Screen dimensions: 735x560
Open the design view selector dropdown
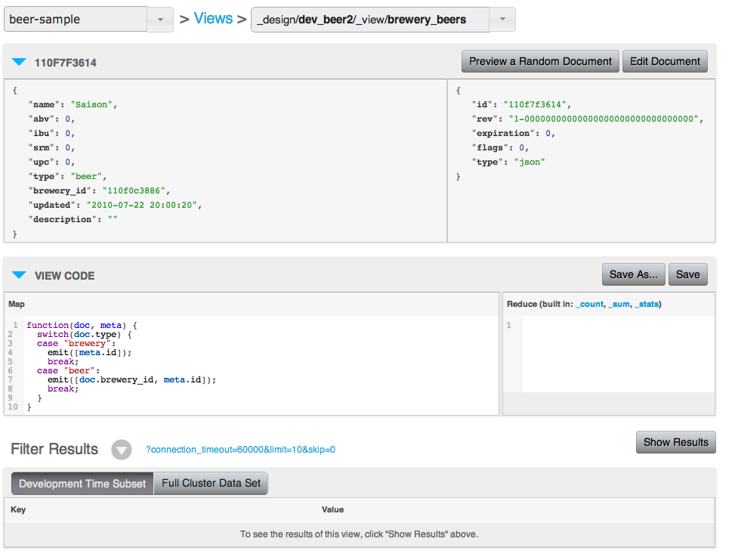pyautogui.click(x=502, y=20)
